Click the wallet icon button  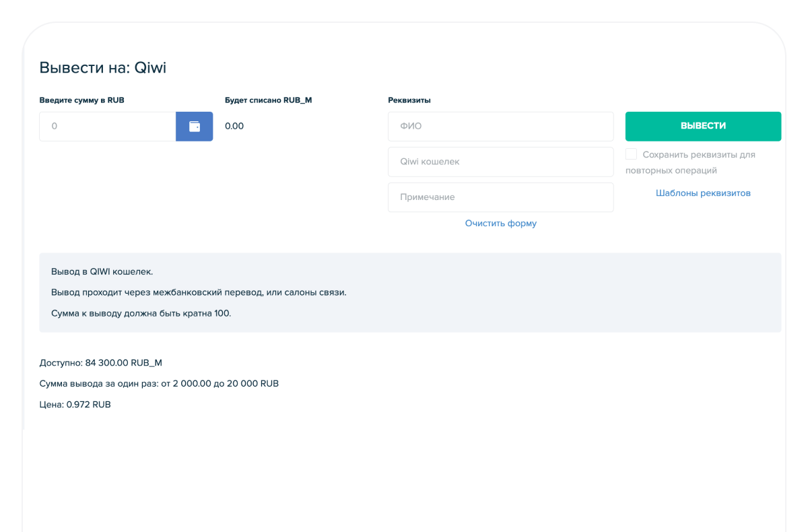click(194, 127)
